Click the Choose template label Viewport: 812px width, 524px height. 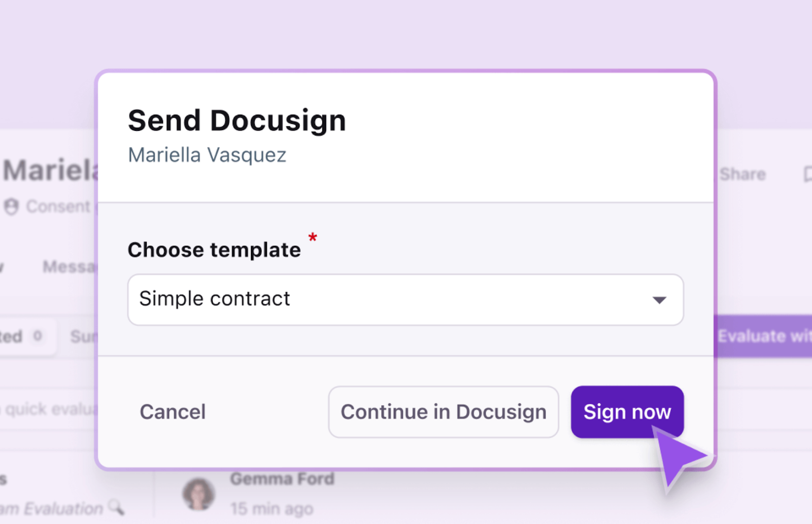click(214, 250)
